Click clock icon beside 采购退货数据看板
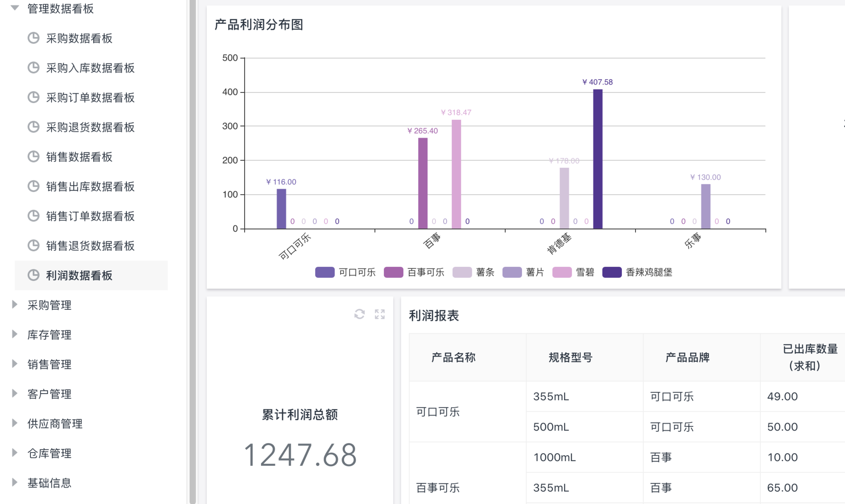The width and height of the screenshot is (845, 504). click(x=33, y=127)
